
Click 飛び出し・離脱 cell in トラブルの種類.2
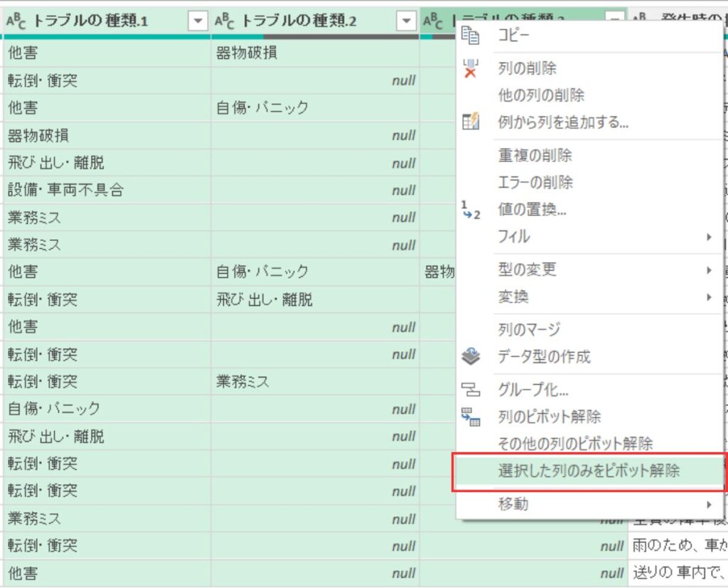315,299
